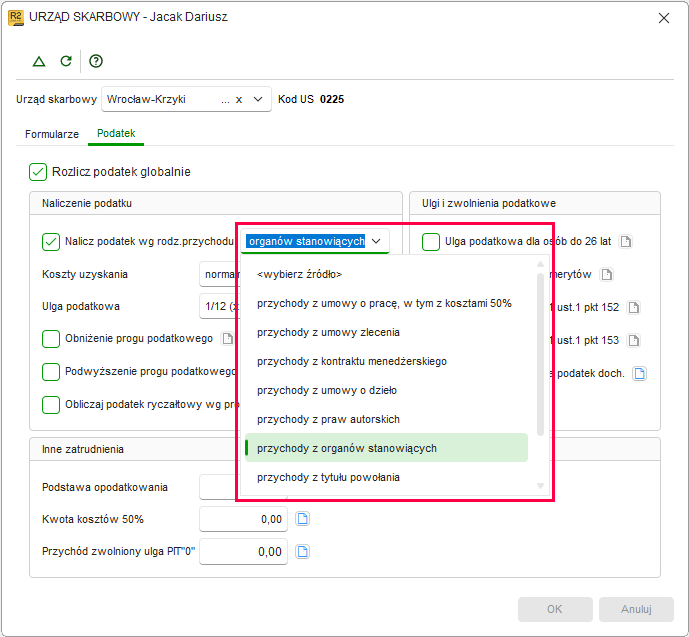
Task: Select przychody z praw autorskich option
Action: tap(386, 419)
